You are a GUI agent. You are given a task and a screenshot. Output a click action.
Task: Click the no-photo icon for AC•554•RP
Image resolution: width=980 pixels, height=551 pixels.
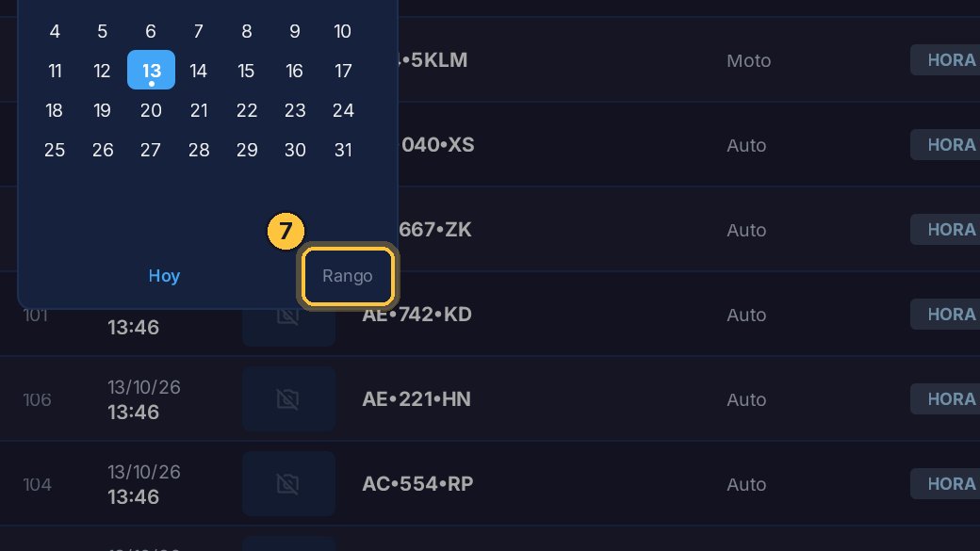click(288, 484)
